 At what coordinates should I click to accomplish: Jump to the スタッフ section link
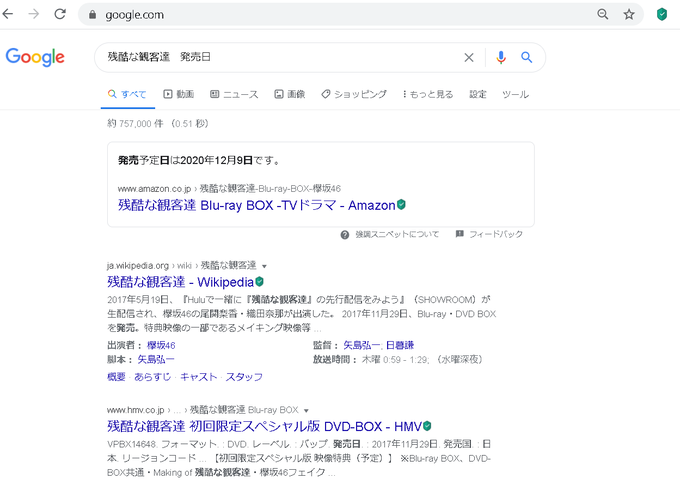click(244, 377)
